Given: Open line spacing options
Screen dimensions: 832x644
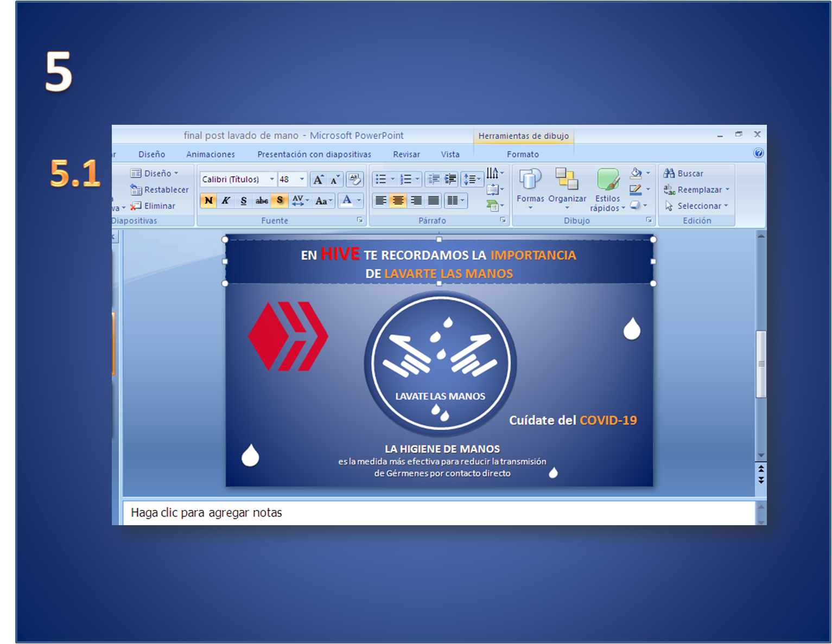Looking at the screenshot, I should (472, 179).
